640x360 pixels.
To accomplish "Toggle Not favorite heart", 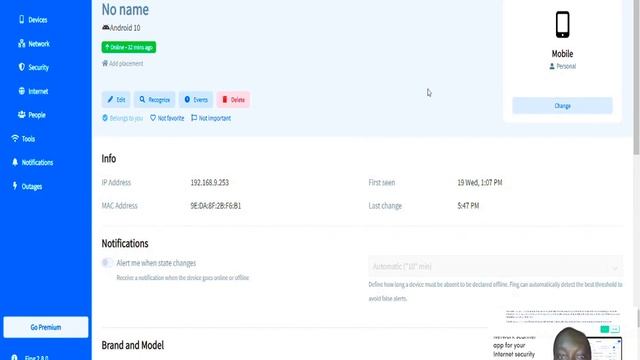I will tap(167, 118).
